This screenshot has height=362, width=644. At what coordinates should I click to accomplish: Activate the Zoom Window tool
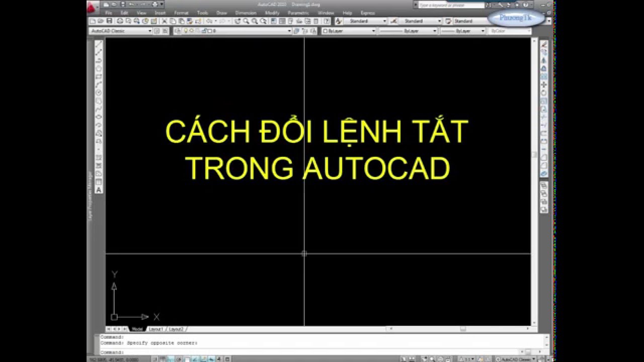[255, 21]
